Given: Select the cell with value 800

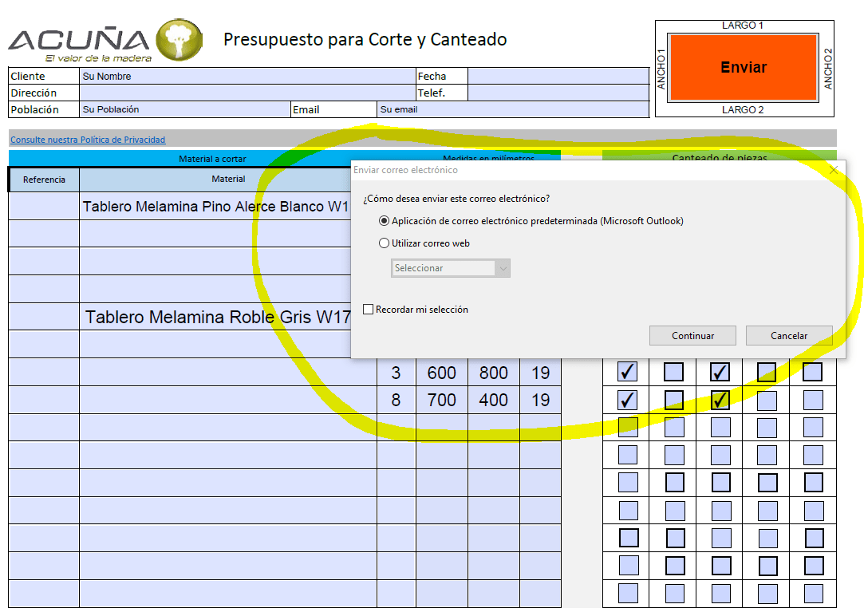Looking at the screenshot, I should click(x=494, y=373).
